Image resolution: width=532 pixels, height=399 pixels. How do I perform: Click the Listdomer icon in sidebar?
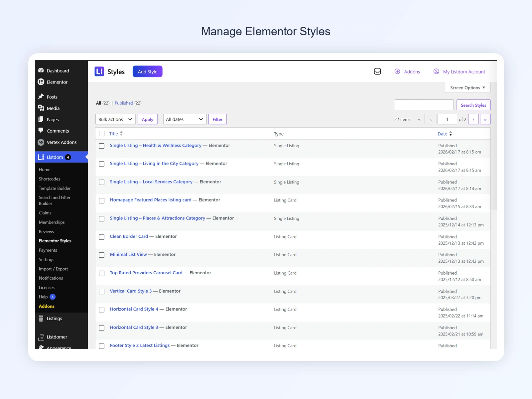click(x=41, y=337)
